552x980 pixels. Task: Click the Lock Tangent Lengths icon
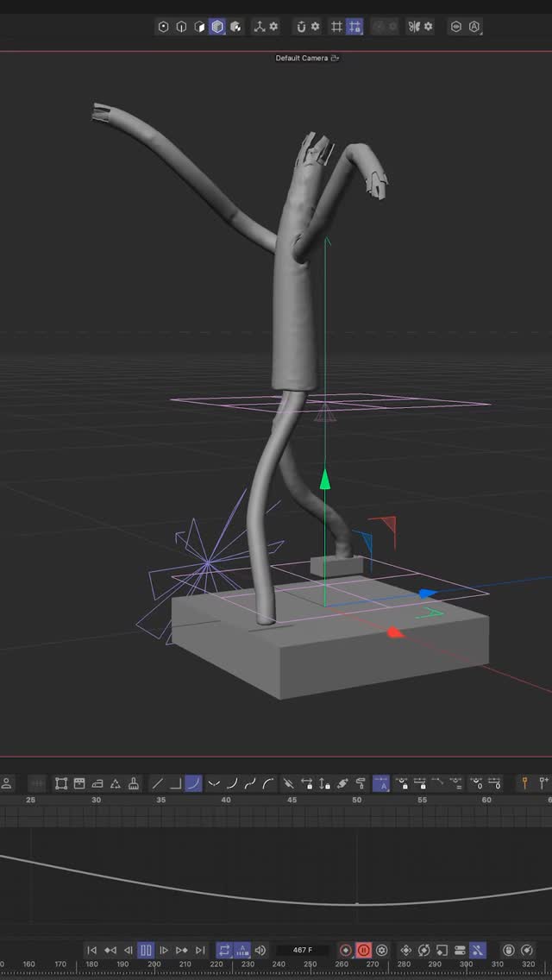tap(324, 783)
